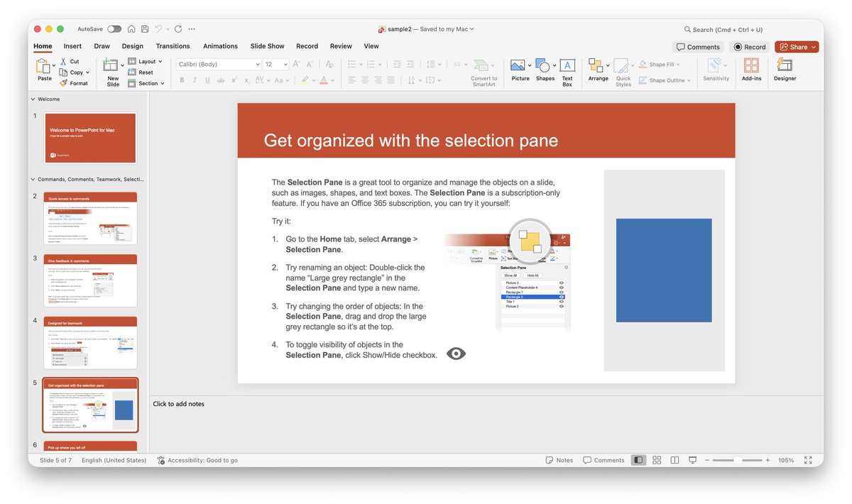Image resolution: width=852 pixels, height=504 pixels.
Task: Click Fit slide to window icon
Action: pos(808,460)
